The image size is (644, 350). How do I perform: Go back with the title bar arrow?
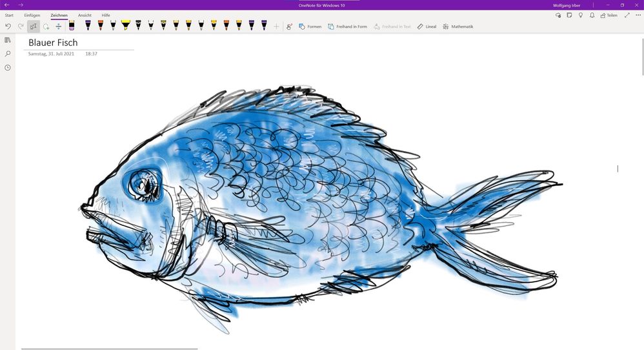coord(7,5)
